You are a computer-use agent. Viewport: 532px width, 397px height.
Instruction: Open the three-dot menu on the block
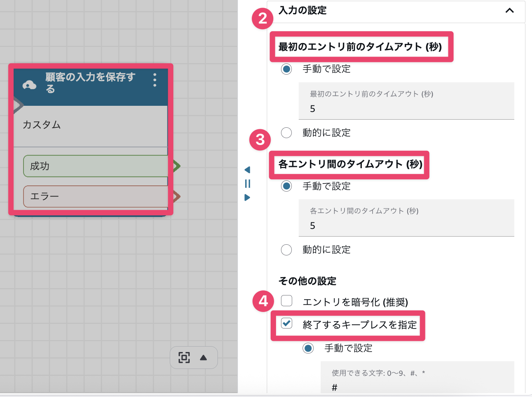(155, 80)
